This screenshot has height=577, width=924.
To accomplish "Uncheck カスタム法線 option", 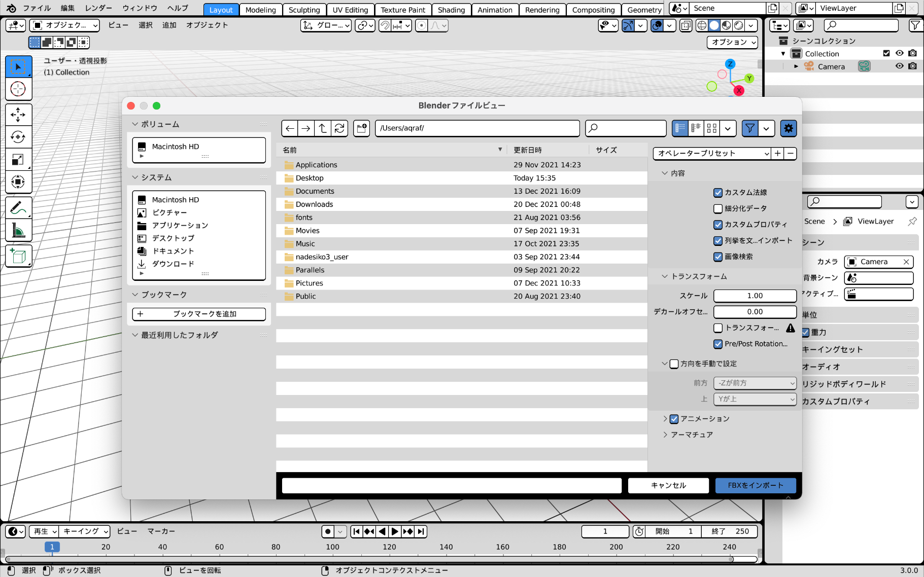I will click(718, 193).
